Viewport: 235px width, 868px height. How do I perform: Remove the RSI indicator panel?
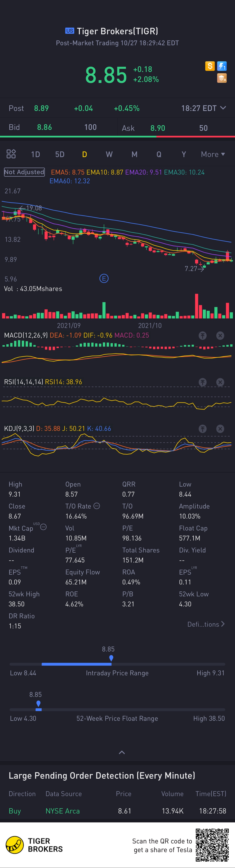[x=220, y=382]
